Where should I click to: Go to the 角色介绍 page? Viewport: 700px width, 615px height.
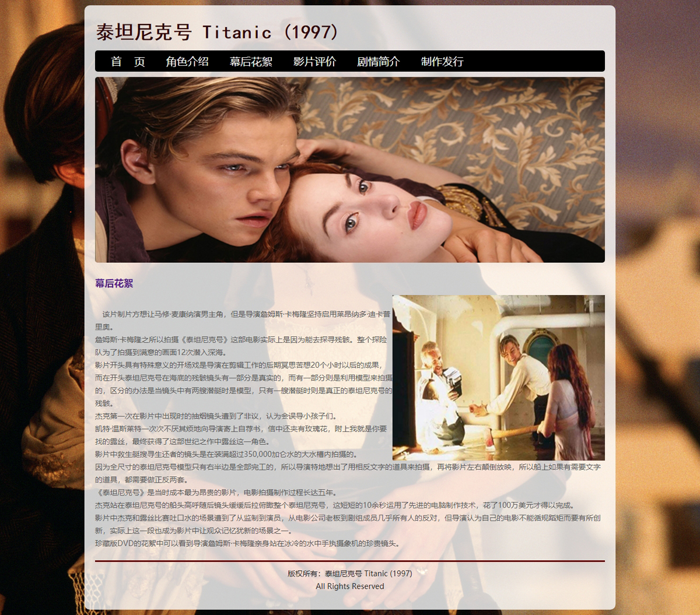coord(187,61)
